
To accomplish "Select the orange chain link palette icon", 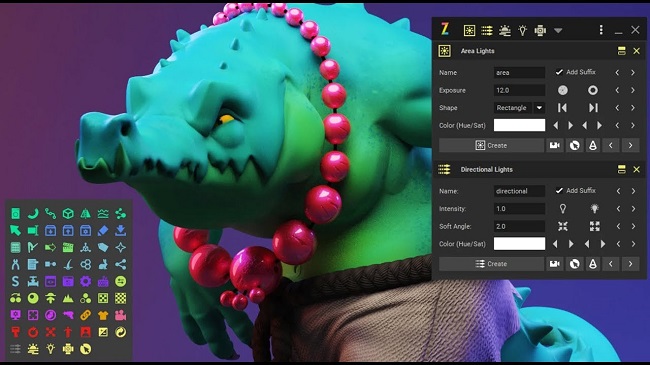I will tap(85, 315).
